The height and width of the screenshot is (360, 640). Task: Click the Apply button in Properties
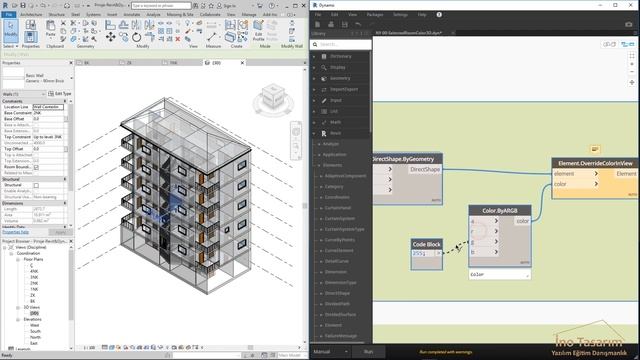60,232
